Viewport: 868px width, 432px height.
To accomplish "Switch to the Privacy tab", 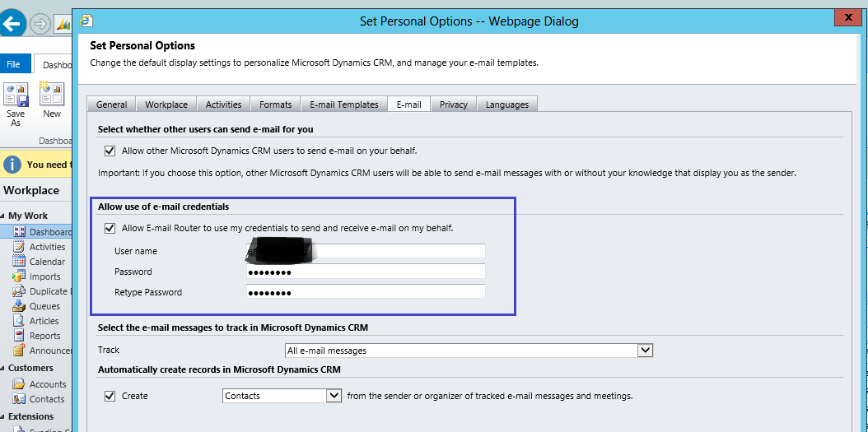I will (454, 105).
